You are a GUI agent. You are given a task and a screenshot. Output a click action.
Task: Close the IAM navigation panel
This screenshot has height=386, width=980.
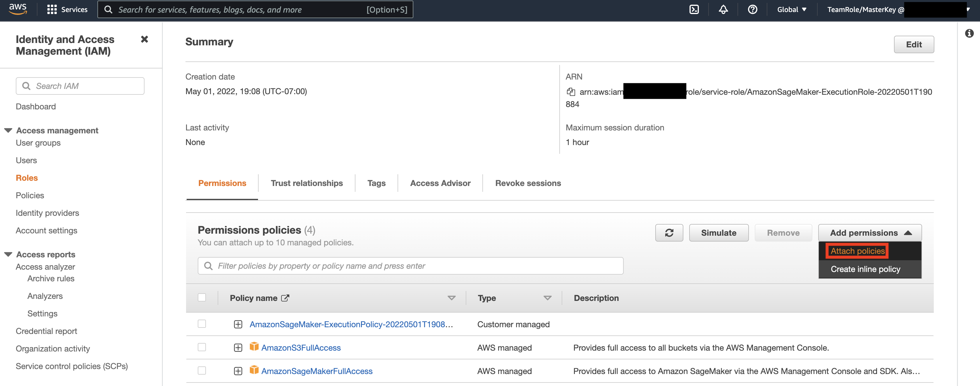coord(144,39)
